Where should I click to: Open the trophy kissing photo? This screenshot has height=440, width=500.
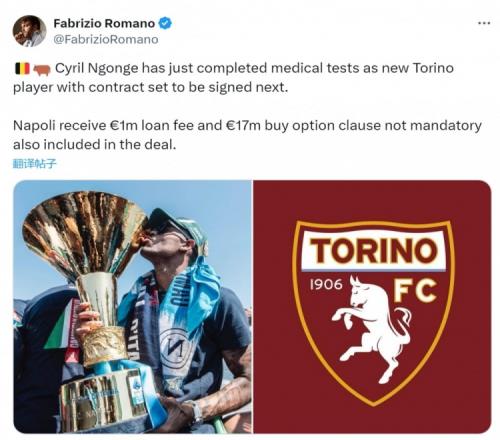point(133,307)
